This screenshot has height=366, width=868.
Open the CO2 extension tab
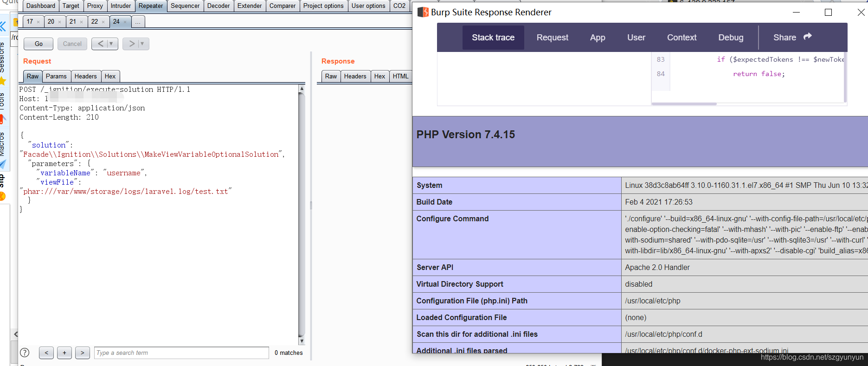tap(399, 6)
